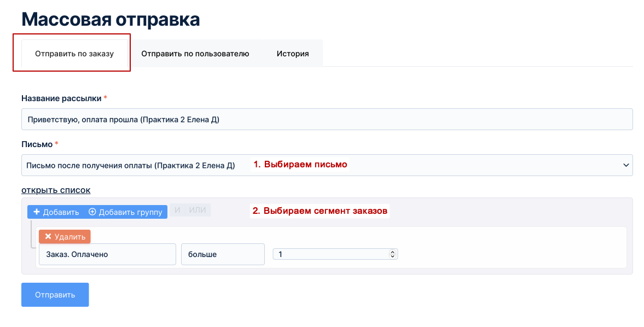Open the 'больше' comparison operator selector
Viewport: 644px width, 327px height.
click(223, 254)
